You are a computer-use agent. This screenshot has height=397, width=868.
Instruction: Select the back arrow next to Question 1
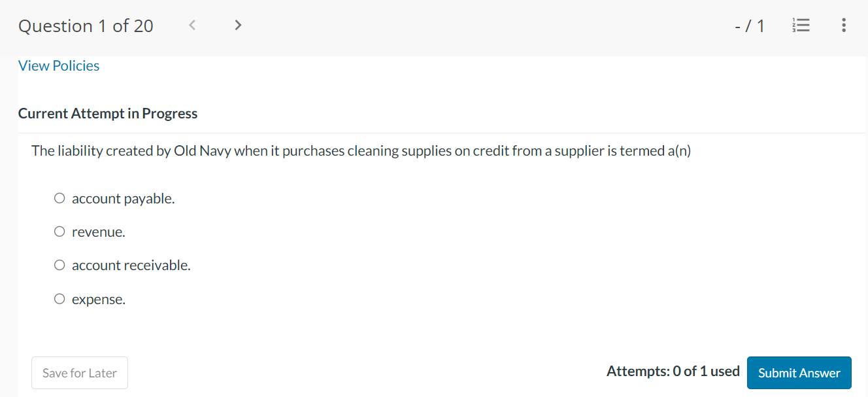click(x=192, y=24)
